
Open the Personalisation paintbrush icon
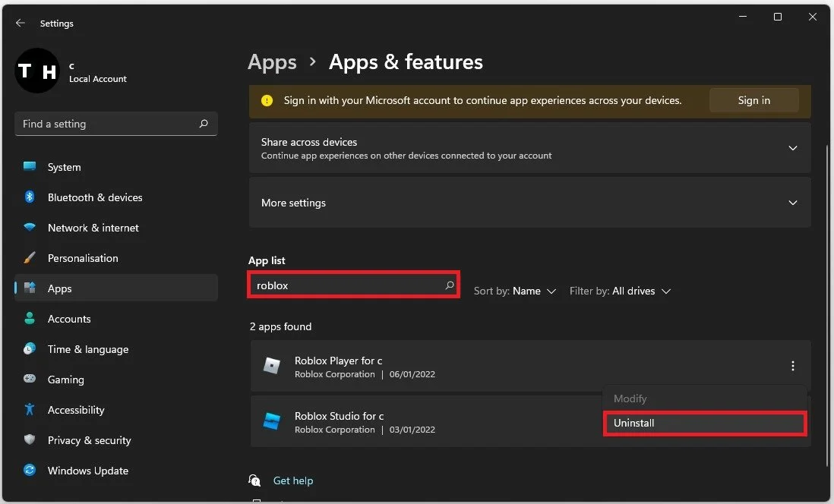coord(30,258)
